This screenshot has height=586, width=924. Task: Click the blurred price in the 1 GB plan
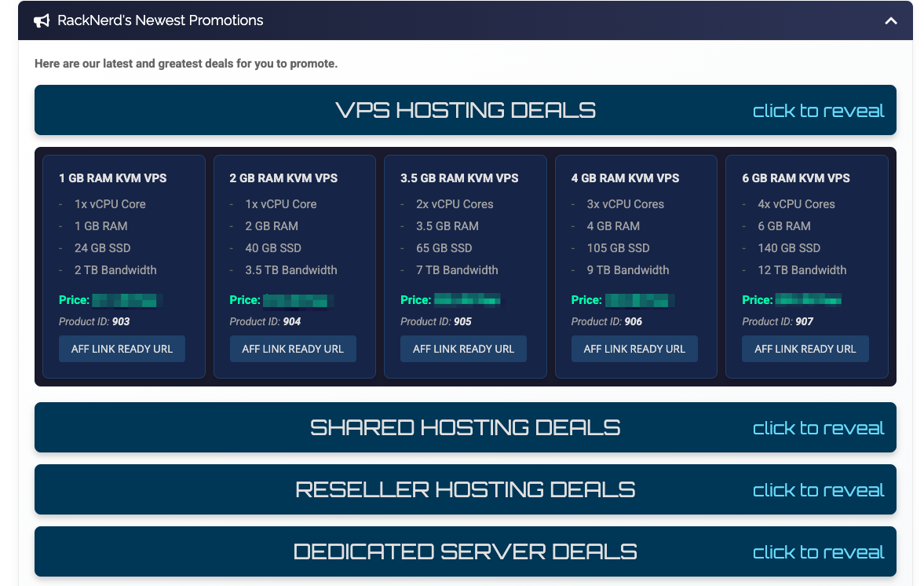pos(127,300)
